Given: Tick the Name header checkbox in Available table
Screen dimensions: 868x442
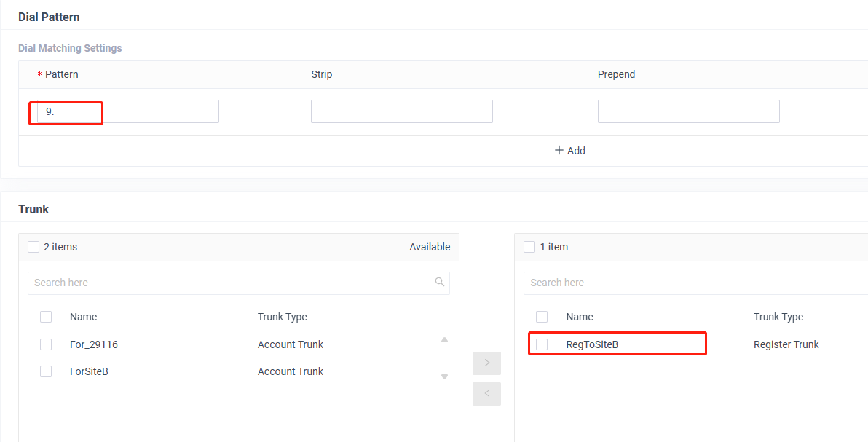Looking at the screenshot, I should coord(46,317).
